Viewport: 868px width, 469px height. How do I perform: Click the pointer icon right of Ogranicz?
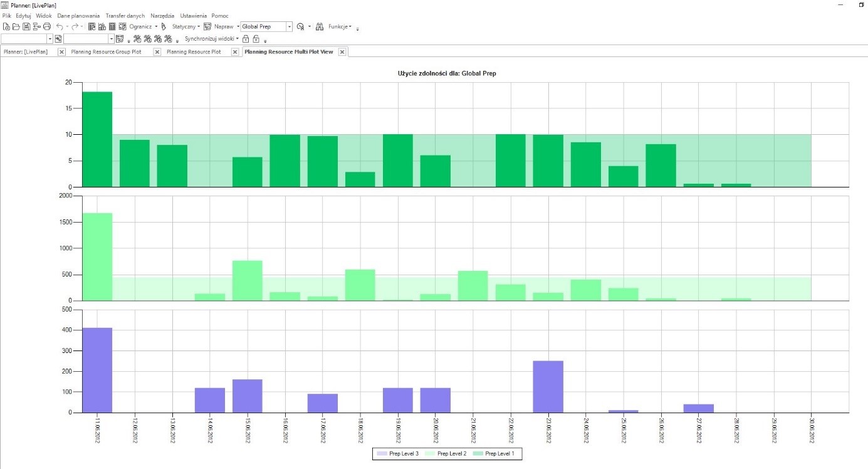[x=163, y=26]
